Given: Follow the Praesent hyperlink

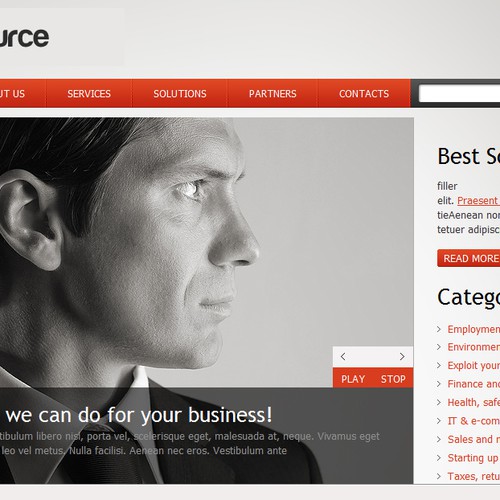Looking at the screenshot, I should point(478,201).
